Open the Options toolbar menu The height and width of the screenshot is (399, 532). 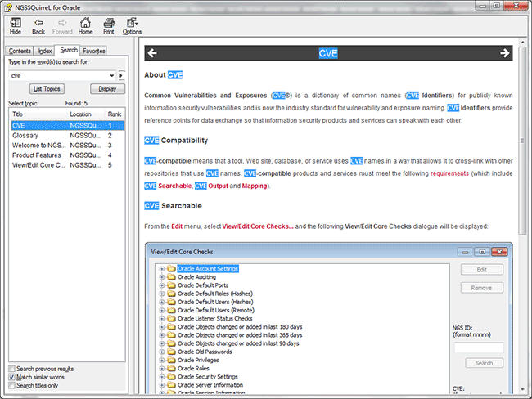point(132,26)
